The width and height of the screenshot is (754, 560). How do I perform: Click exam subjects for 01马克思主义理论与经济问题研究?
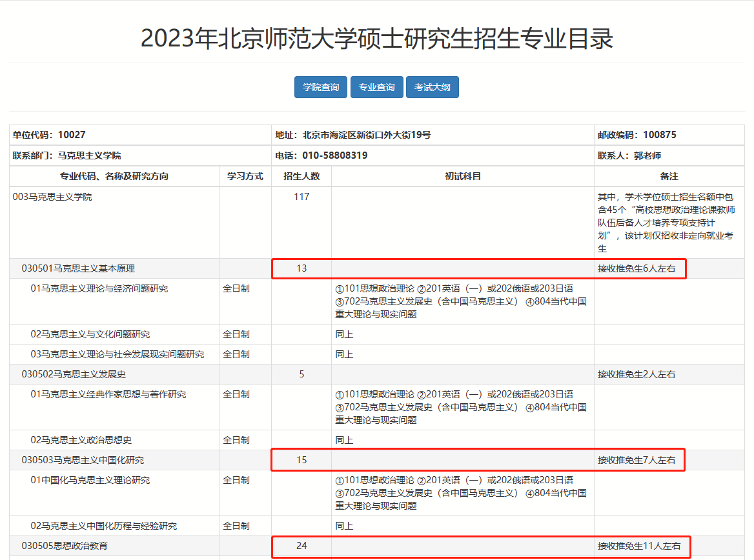point(461,301)
